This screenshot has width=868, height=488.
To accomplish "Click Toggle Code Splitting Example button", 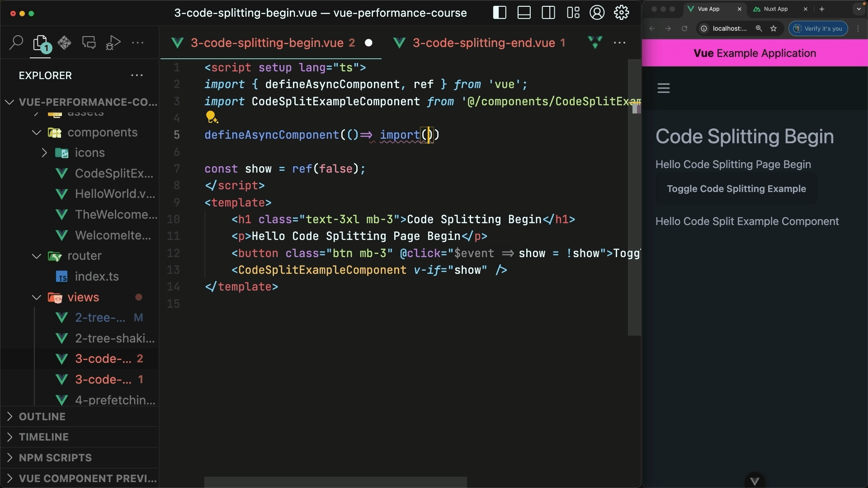I will coord(736,189).
